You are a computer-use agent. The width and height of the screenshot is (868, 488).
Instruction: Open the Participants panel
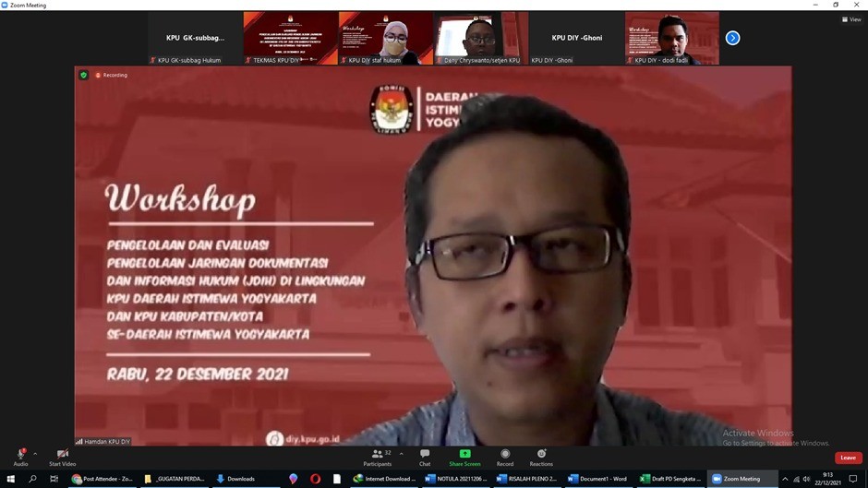[377, 456]
